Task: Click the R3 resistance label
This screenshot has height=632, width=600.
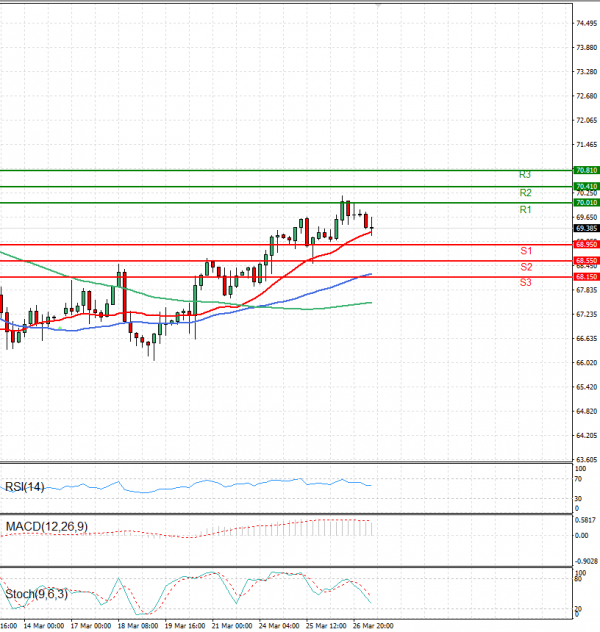Action: (x=525, y=174)
